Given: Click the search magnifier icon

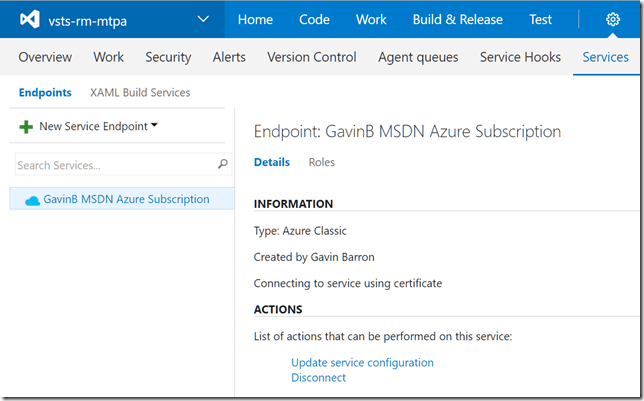Looking at the screenshot, I should pyautogui.click(x=222, y=165).
